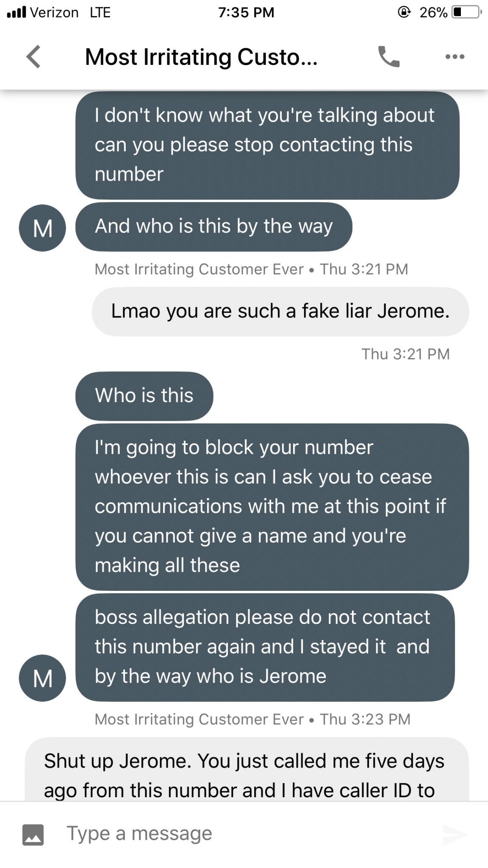Tap the image attachment icon
488x868 pixels.
(x=33, y=835)
